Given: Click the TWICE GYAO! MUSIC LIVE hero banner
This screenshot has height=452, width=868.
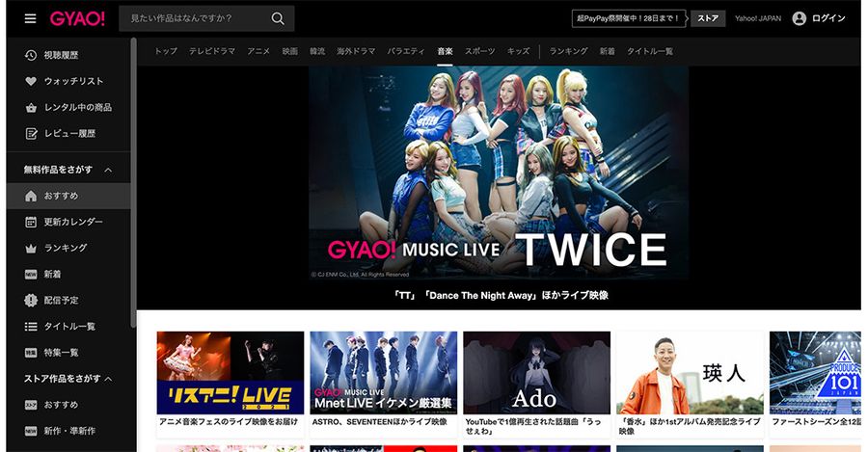Looking at the screenshot, I should (x=499, y=173).
